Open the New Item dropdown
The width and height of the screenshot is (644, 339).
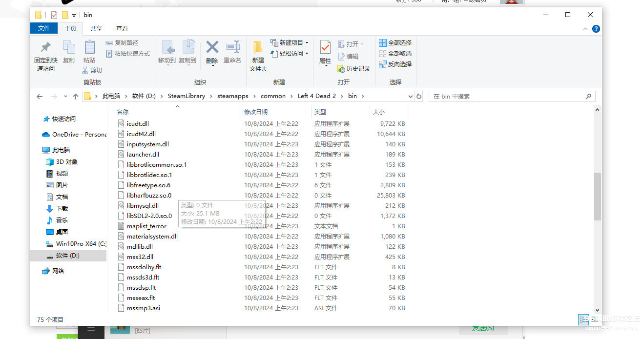(x=290, y=43)
